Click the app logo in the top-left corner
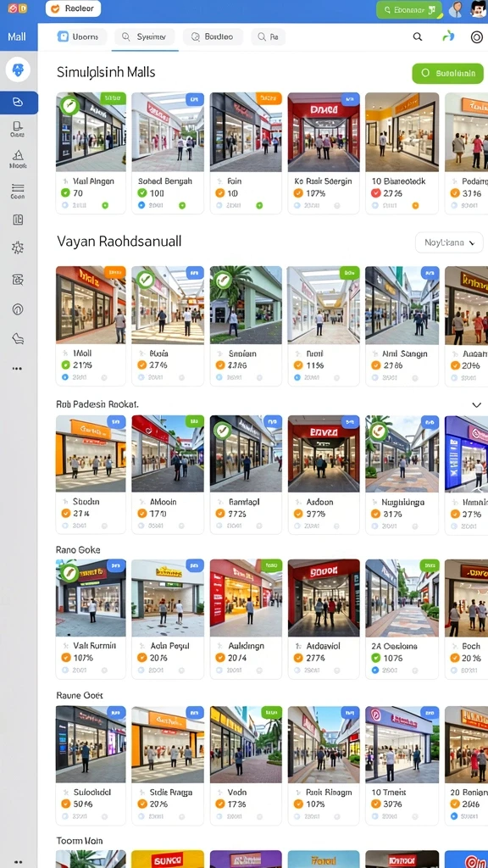 click(x=17, y=8)
